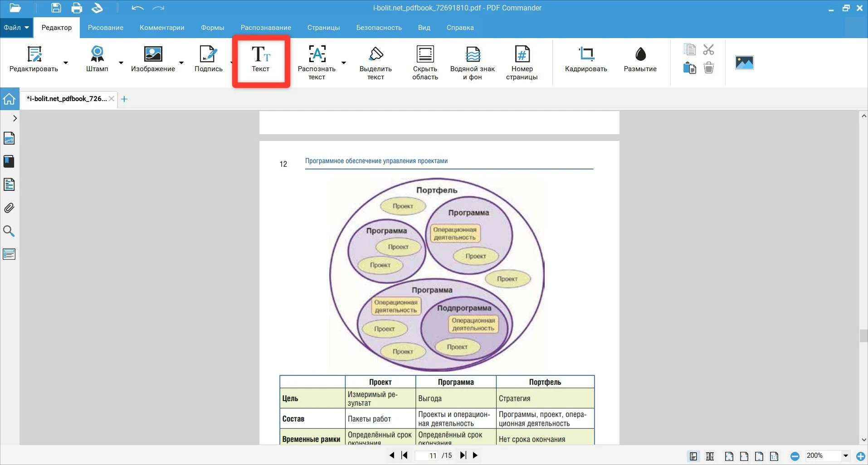Select the Текст tool in the ribbon
Viewport: 868px width, 465px height.
pyautogui.click(x=261, y=60)
